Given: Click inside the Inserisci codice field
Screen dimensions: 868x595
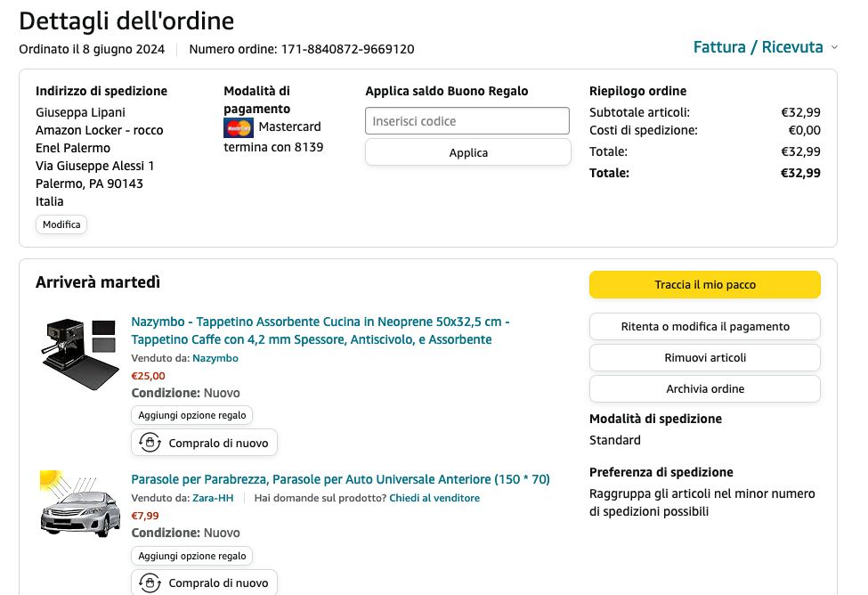Looking at the screenshot, I should pyautogui.click(x=466, y=121).
